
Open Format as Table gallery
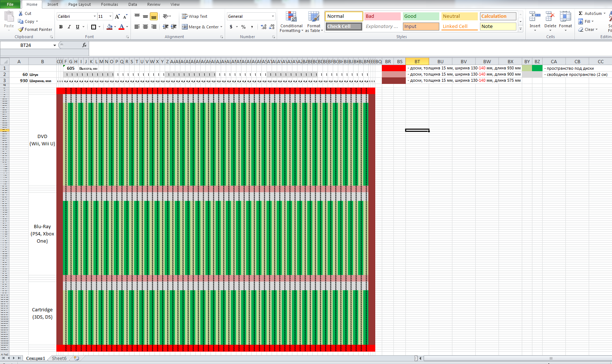tap(314, 22)
